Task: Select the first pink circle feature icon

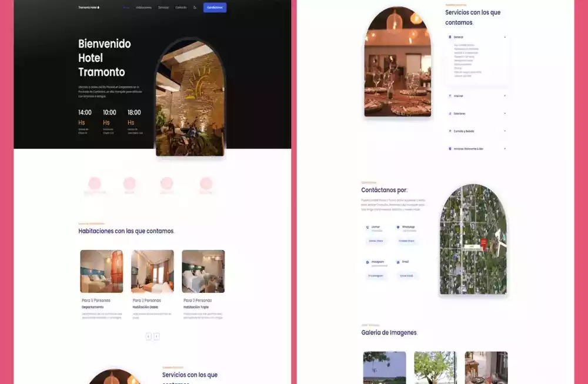Action: click(x=95, y=183)
